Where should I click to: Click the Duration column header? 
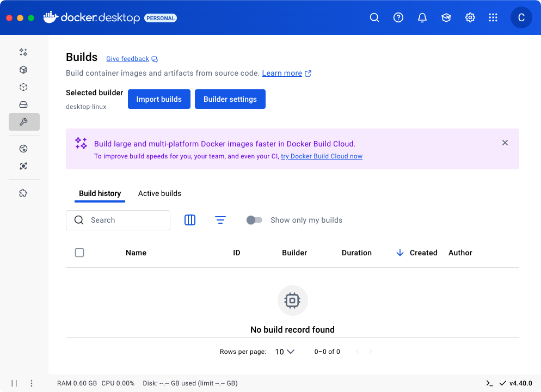pos(356,253)
